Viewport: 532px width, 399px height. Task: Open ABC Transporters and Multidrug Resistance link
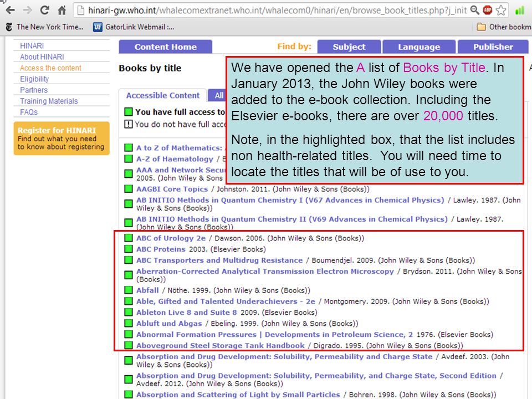coord(219,260)
